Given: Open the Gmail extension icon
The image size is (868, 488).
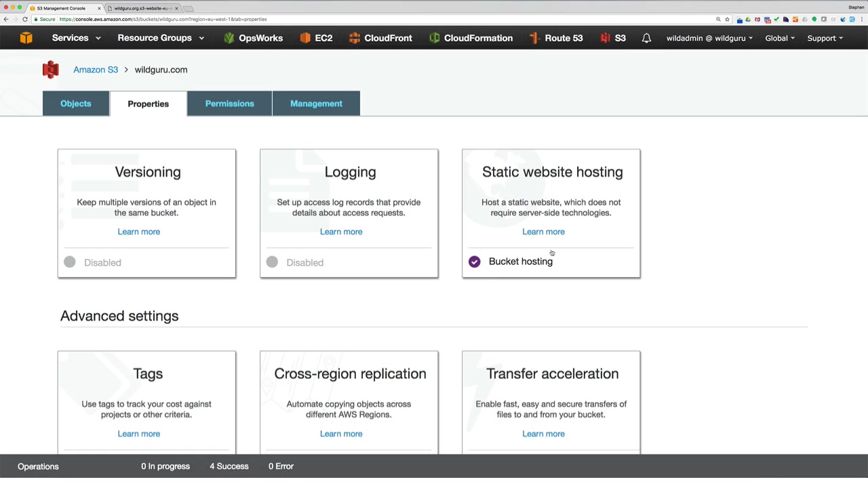Looking at the screenshot, I should pyautogui.click(x=757, y=20).
